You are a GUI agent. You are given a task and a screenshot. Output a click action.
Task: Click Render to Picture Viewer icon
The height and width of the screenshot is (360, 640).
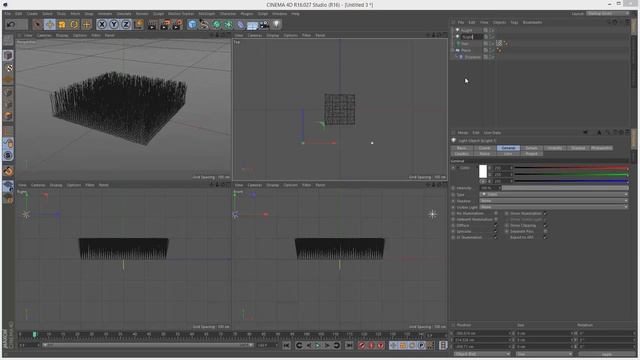tap(165, 24)
